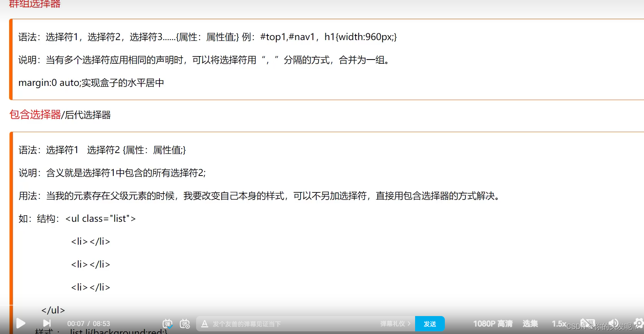Click the danmaku comment input field
644x334 pixels.
tap(294, 324)
